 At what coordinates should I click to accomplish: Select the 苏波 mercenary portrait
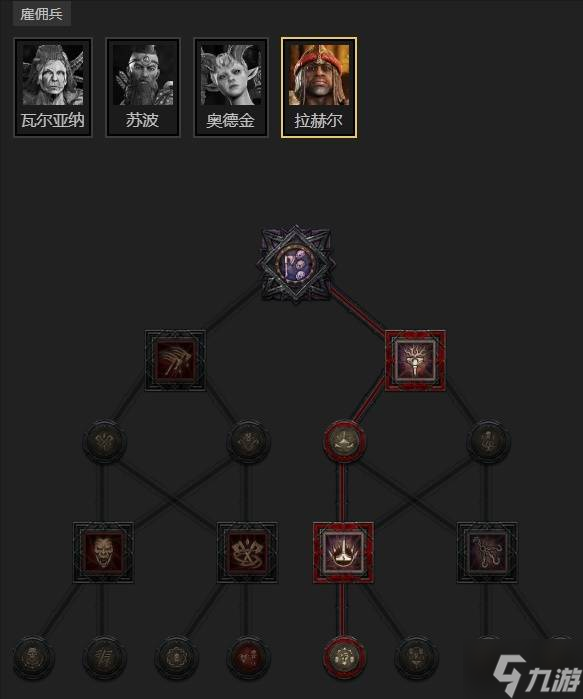pos(143,87)
